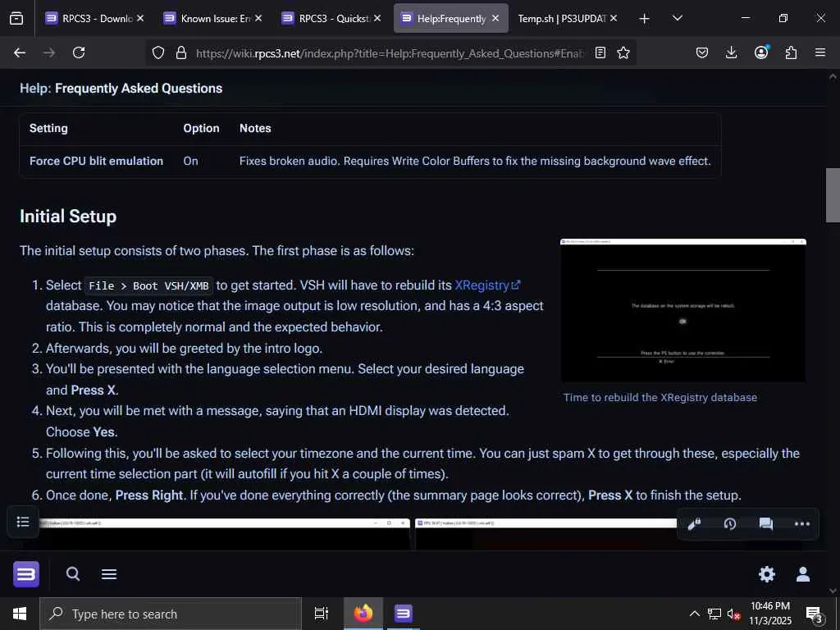Viewport: 840px width, 630px height.
Task: Go forward to the next page
Action: (49, 52)
